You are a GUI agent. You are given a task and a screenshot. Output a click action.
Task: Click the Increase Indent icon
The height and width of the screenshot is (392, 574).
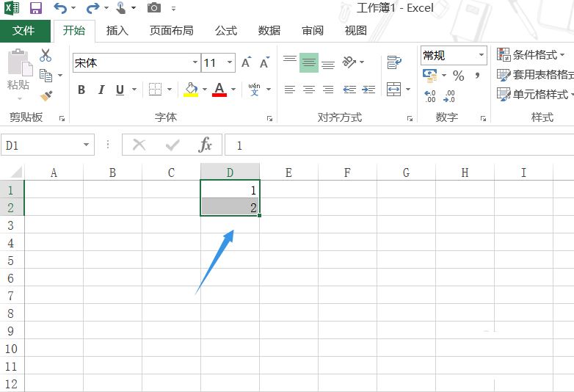[367, 90]
